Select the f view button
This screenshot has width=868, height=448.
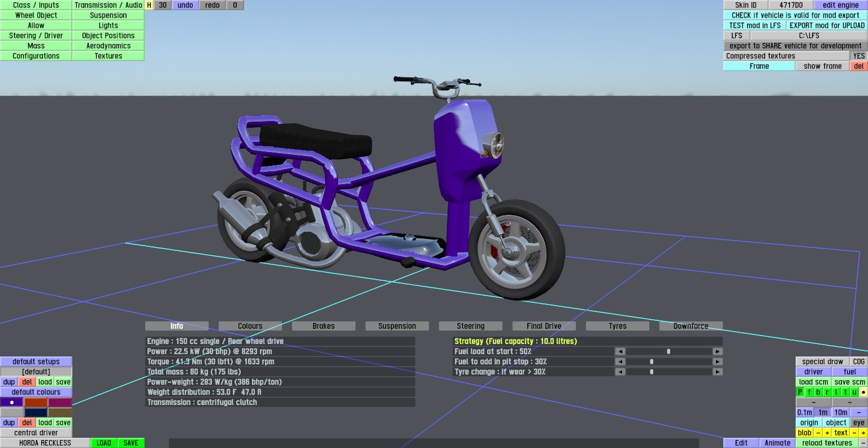[x=809, y=392]
